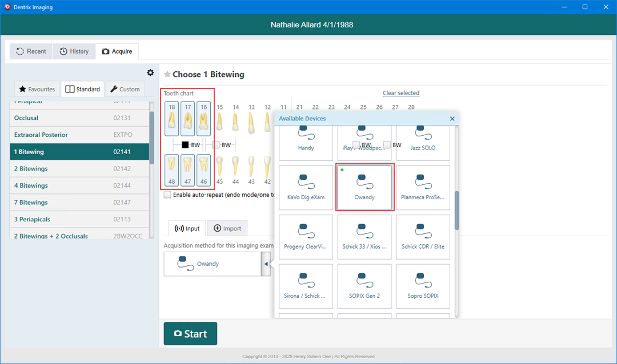
Task: Switch to the History tab
Action: 74,51
